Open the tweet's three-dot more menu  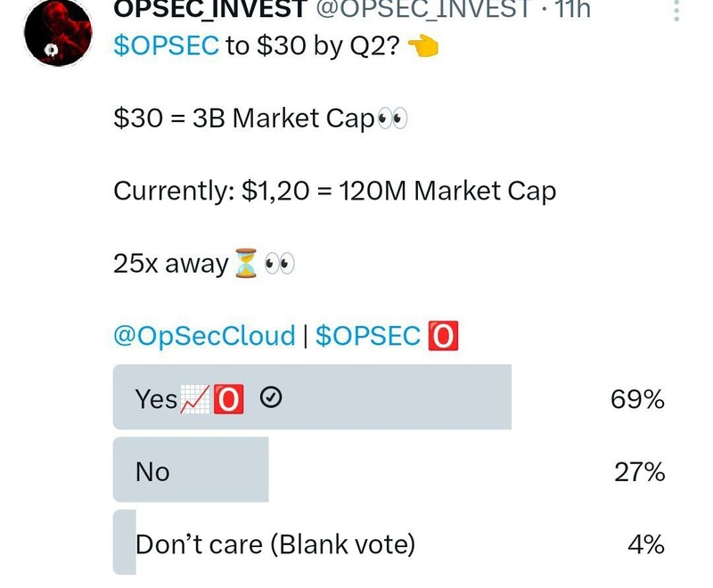(676, 11)
